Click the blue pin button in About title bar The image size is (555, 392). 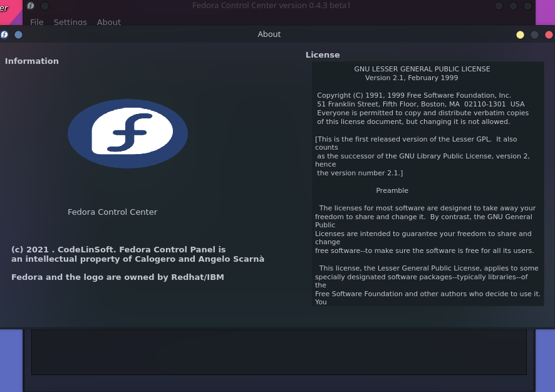point(18,34)
